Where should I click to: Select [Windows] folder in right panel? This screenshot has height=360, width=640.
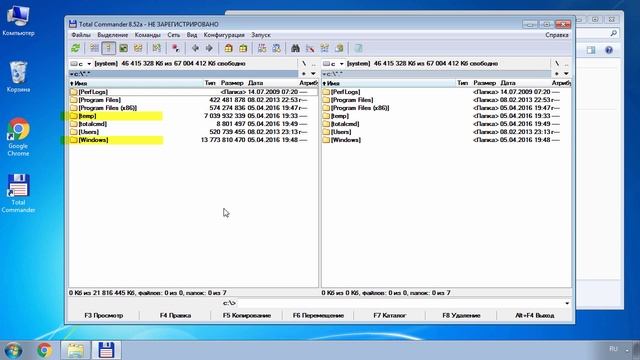coord(446,140)
